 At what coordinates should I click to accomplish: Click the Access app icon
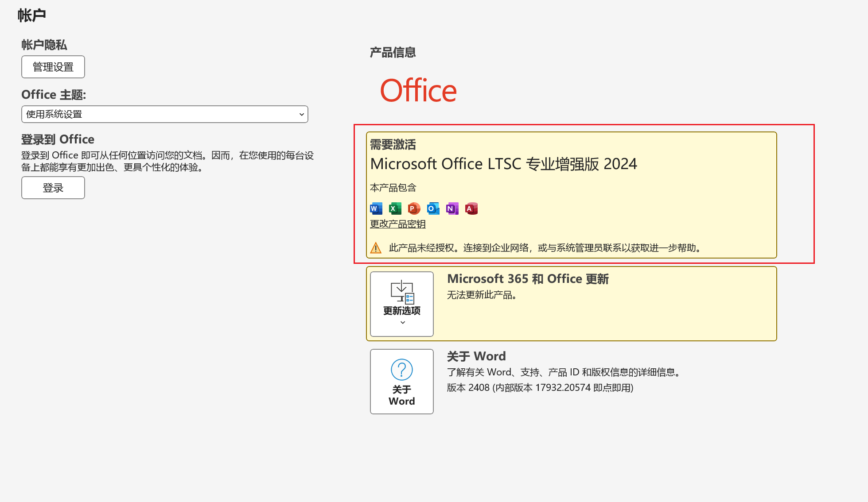[x=471, y=209]
